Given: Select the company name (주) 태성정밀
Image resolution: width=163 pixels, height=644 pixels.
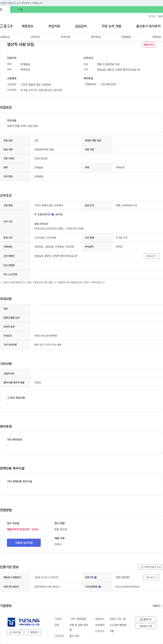Looking at the screenshot, I should pyautogui.click(x=78, y=619).
